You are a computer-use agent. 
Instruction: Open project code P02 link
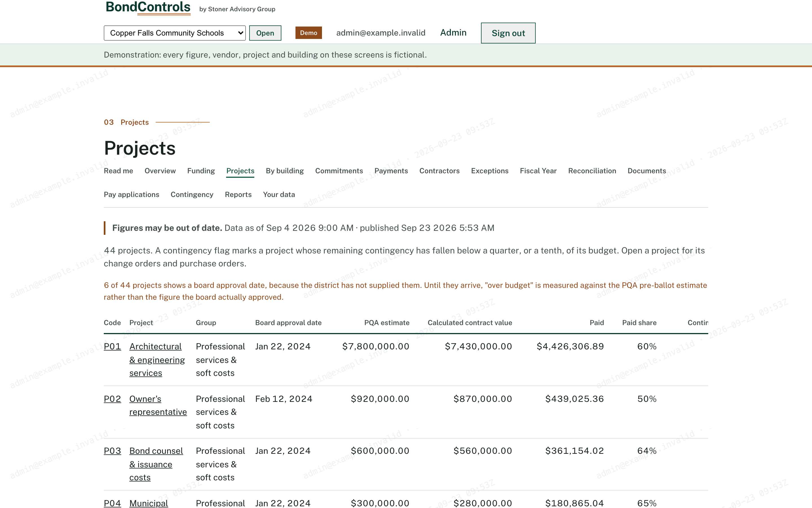[112, 399]
